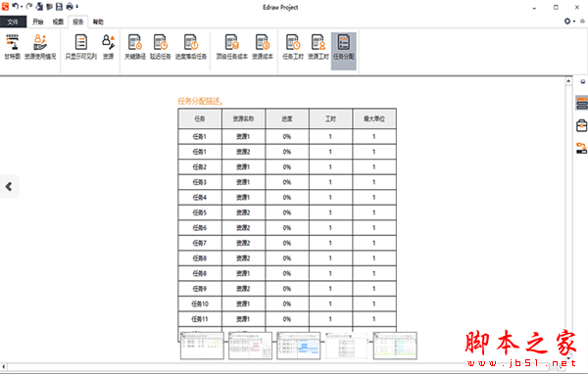Viewport: 588px width, 374px height.
Task: Click 资源2 in the 任务6 row
Action: (243, 228)
